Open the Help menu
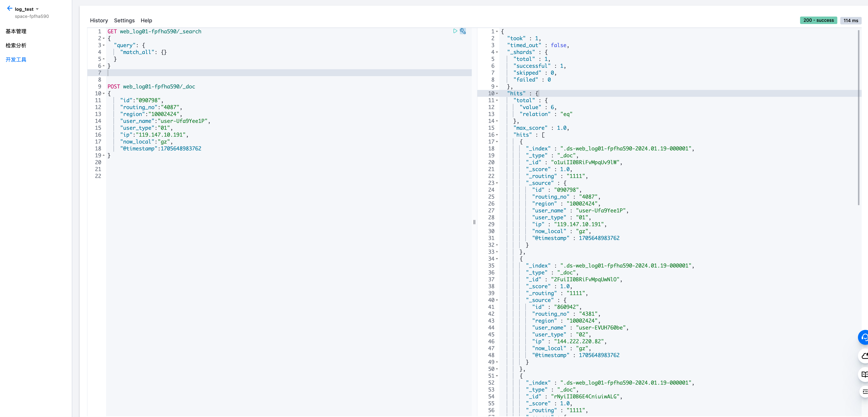 [x=146, y=20]
